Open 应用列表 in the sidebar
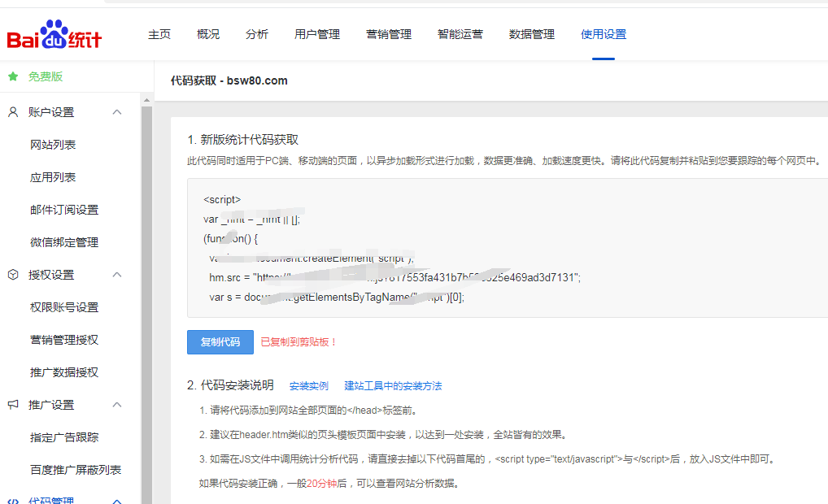The width and height of the screenshot is (828, 504). (53, 177)
